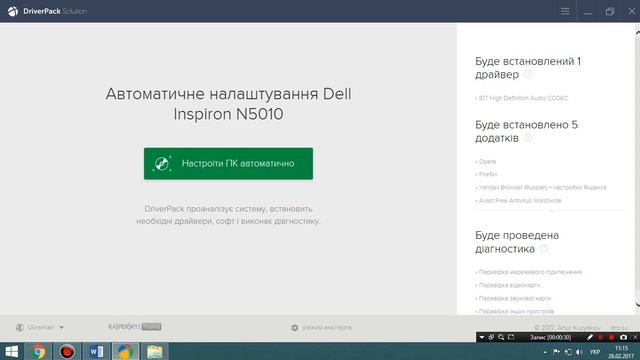Open Google Chrome from the taskbar
Viewport: 640px width, 360px height.
[x=39, y=351]
